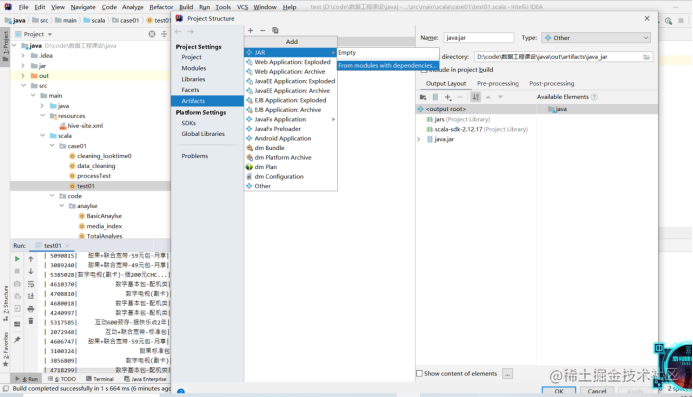Collapse the case01 package in Project tree
Viewport: 693px width, 397px height.
[x=52, y=145]
